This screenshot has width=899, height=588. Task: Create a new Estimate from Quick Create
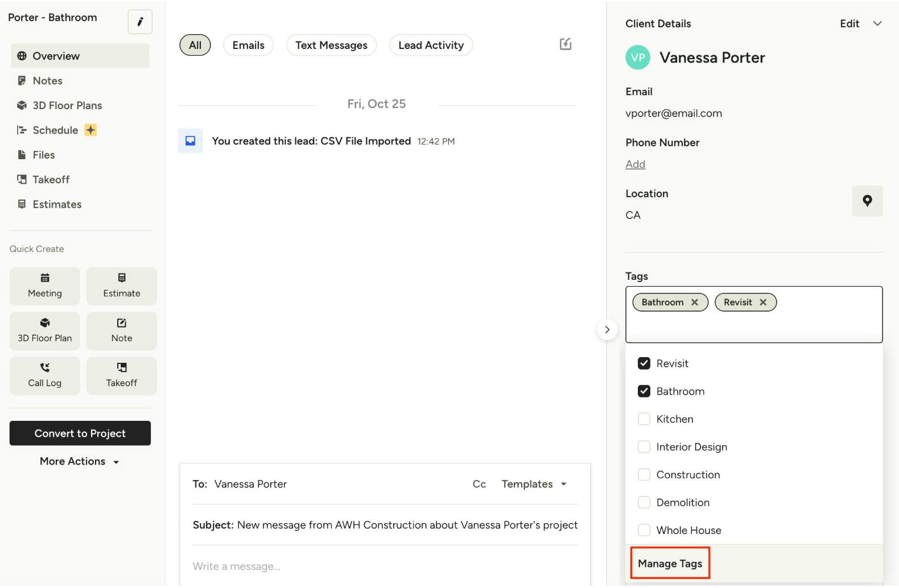pos(121,286)
